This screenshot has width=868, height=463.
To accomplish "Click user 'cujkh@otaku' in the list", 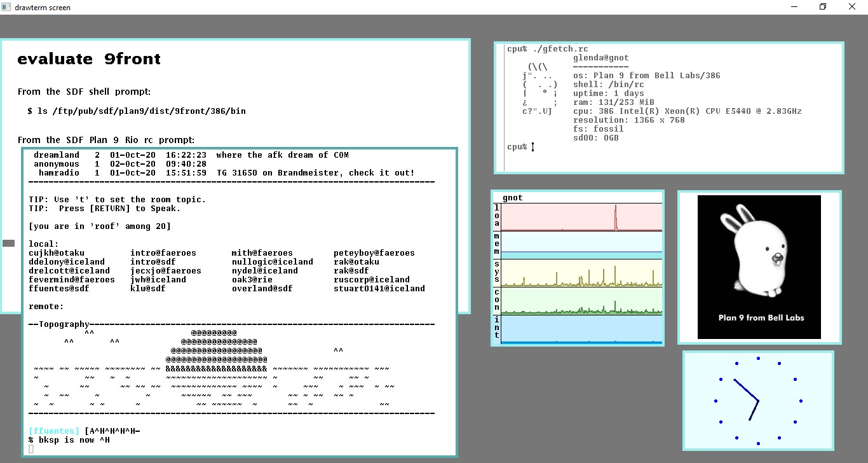I will 57,253.
